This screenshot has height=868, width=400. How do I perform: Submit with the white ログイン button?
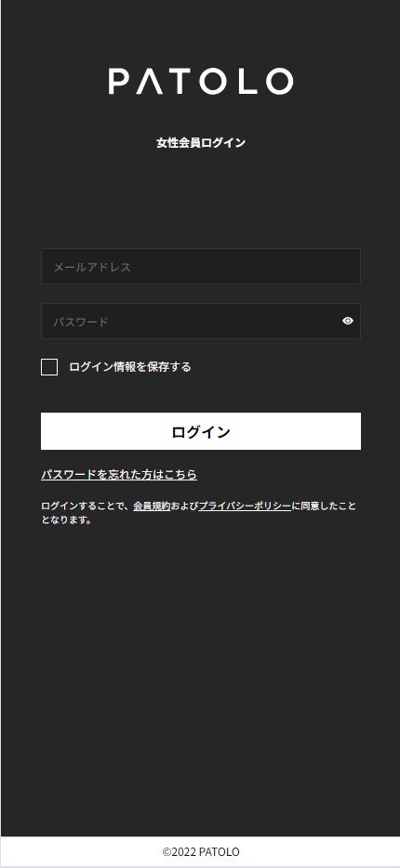pos(201,431)
